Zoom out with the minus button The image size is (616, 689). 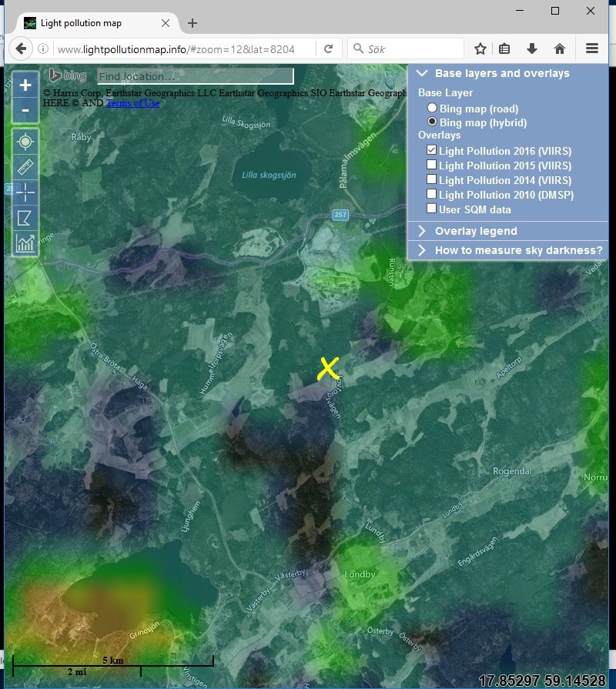(25, 111)
